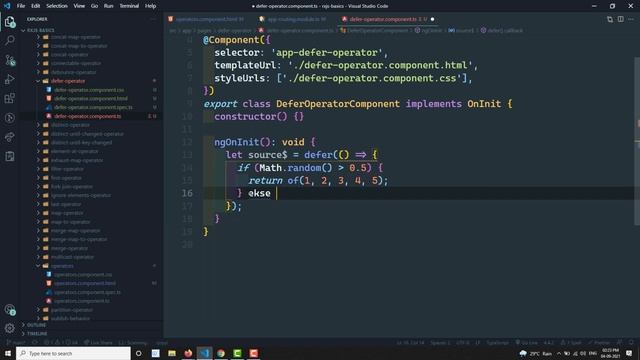Switch to operators.component.html tab

[207, 19]
